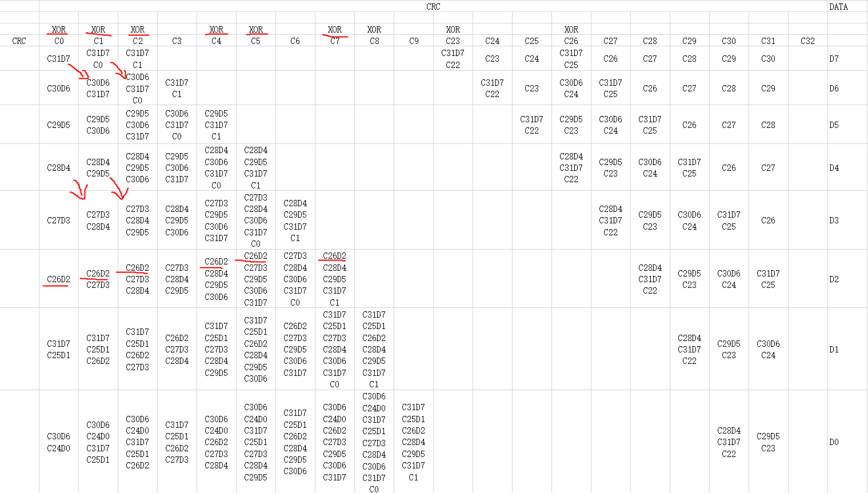Click C26 in row D3, column C31
Viewport: 868px width, 493px height.
[769, 220]
